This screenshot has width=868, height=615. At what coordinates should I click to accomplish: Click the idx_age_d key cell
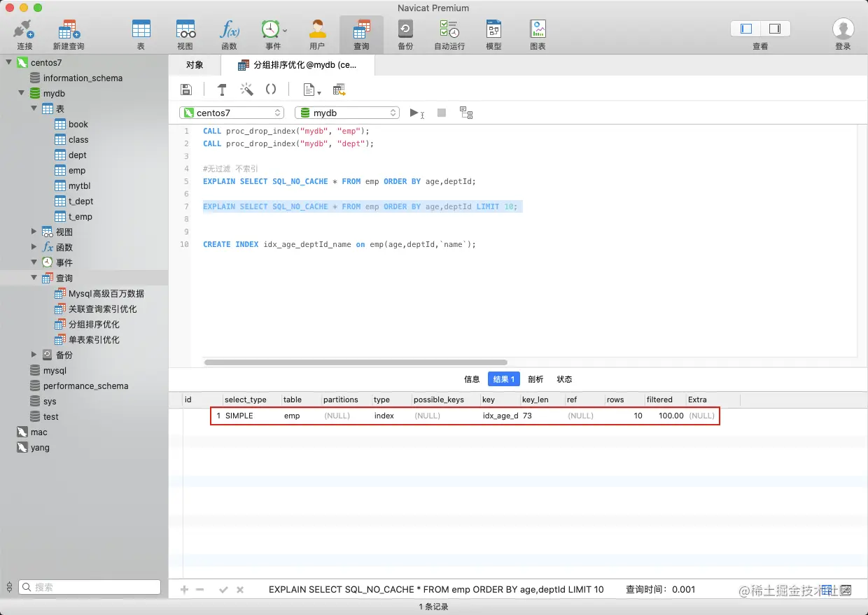(500, 416)
